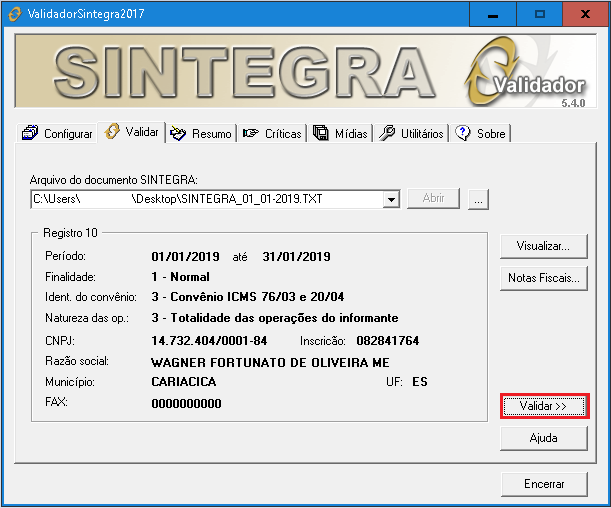
Task: Click the ValidadorSintegra2017 title bar icon
Action: [x=15, y=14]
